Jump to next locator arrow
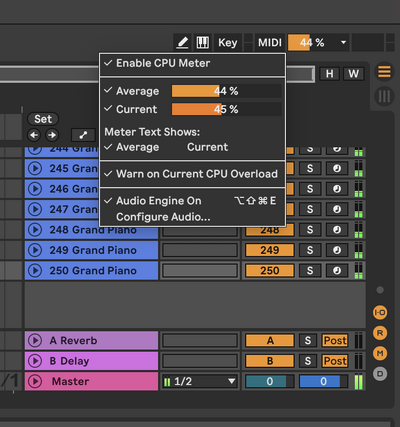Screen dimensions: 400x427 coord(52,135)
